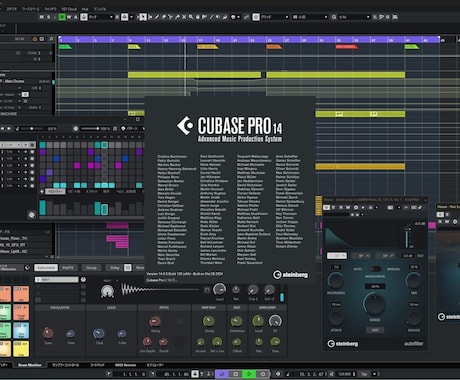Select the Line tool in toolbar
The image size is (460, 380).
click(x=211, y=17)
